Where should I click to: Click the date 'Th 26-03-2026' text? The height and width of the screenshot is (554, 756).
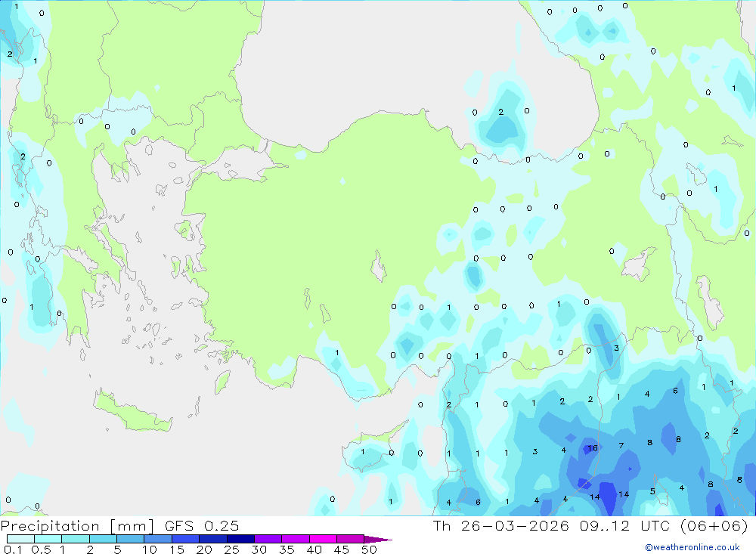click(x=501, y=526)
